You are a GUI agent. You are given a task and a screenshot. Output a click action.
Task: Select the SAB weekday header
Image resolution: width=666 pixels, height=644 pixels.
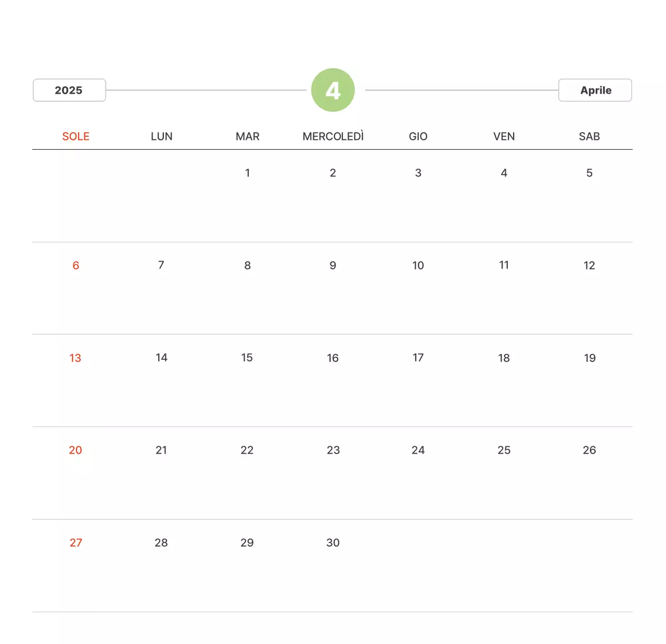(x=590, y=136)
